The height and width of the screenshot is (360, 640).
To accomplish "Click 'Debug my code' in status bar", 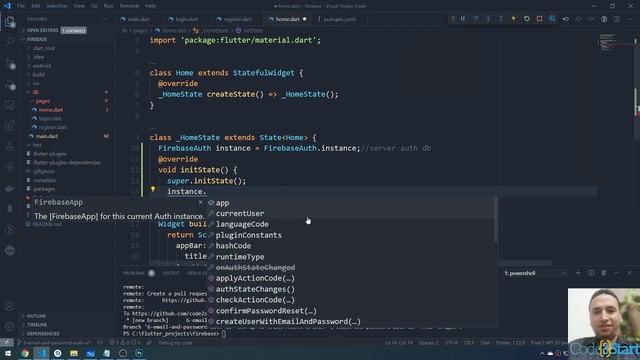I will point(176,343).
